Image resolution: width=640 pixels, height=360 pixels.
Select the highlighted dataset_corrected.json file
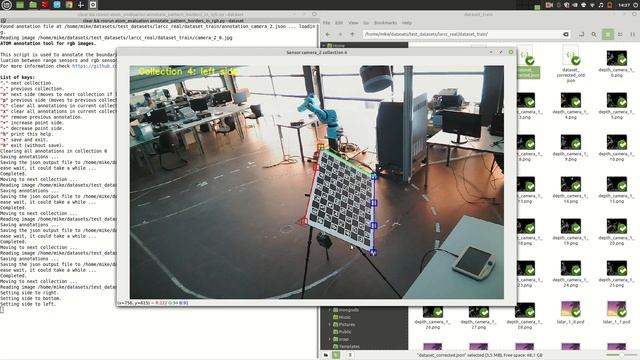click(528, 62)
